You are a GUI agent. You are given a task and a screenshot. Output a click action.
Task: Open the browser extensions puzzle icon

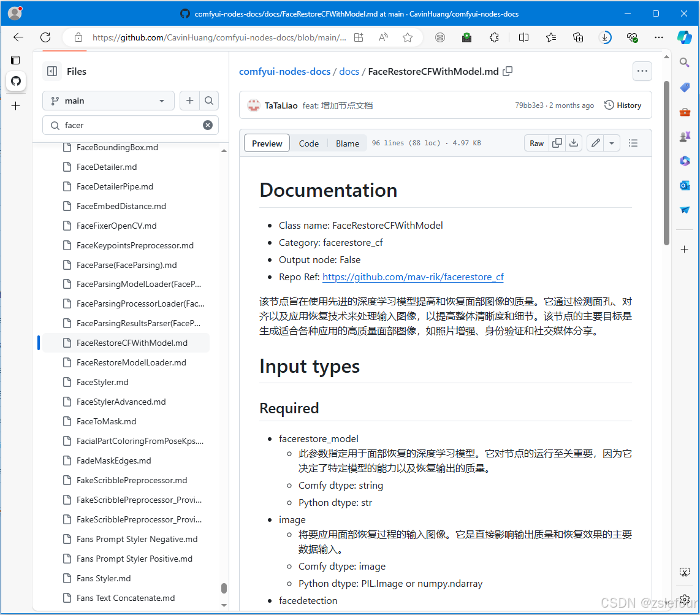(x=494, y=37)
